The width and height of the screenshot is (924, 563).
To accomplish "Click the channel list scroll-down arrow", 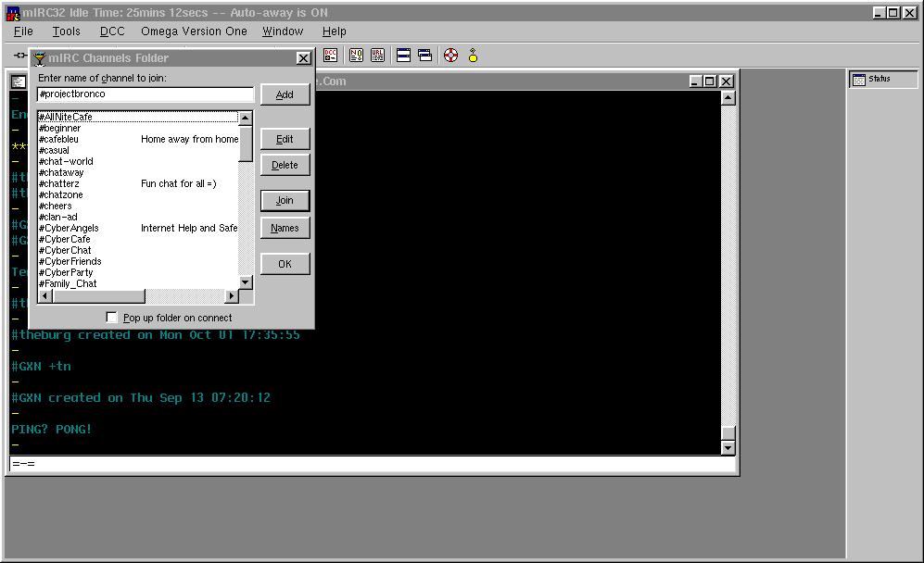I will point(246,282).
